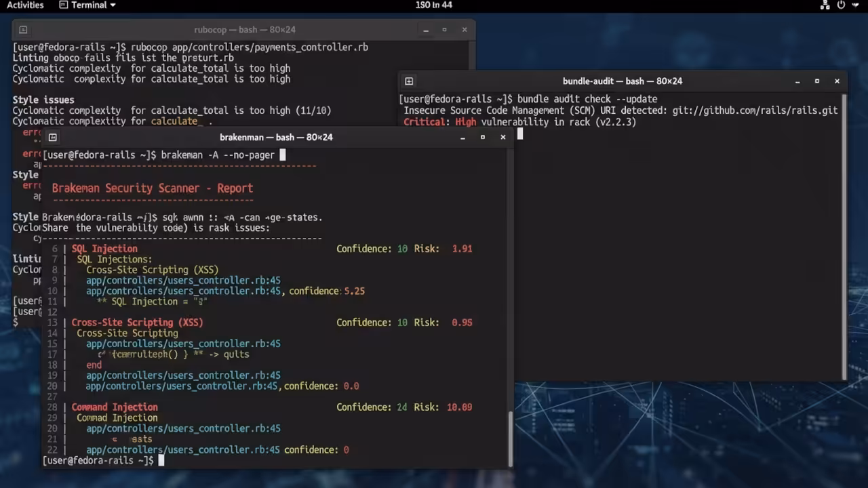Open the network status icon in top bar
Image resolution: width=868 pixels, height=488 pixels.
(x=825, y=5)
